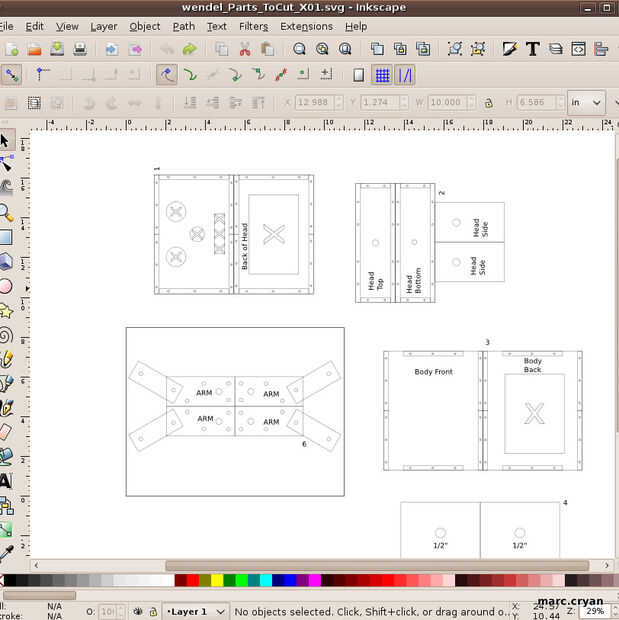Open the Extensions menu
The height and width of the screenshot is (620, 619).
coord(306,26)
